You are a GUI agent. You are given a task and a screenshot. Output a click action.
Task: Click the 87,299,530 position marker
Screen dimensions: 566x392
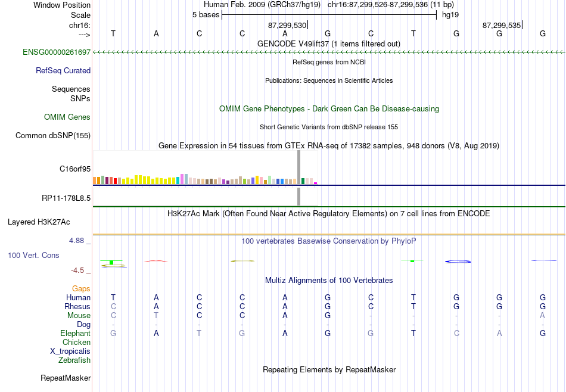pos(288,25)
